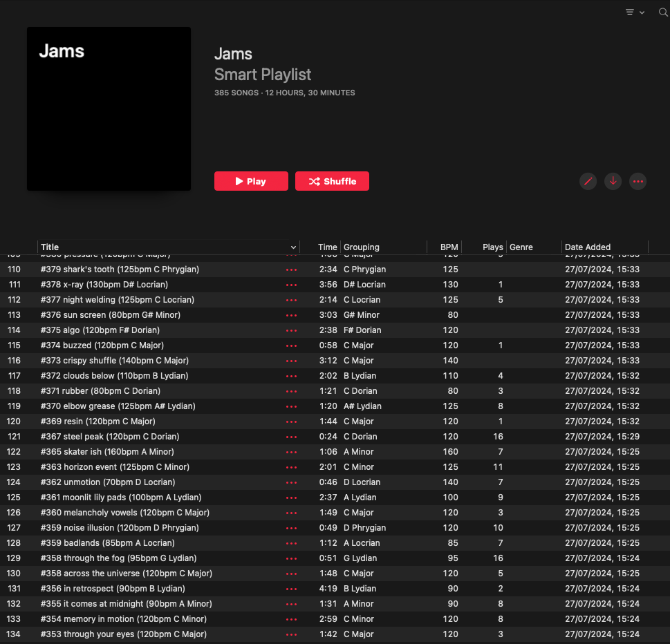
Task: Click the Jams playlist artwork
Action: [109, 108]
